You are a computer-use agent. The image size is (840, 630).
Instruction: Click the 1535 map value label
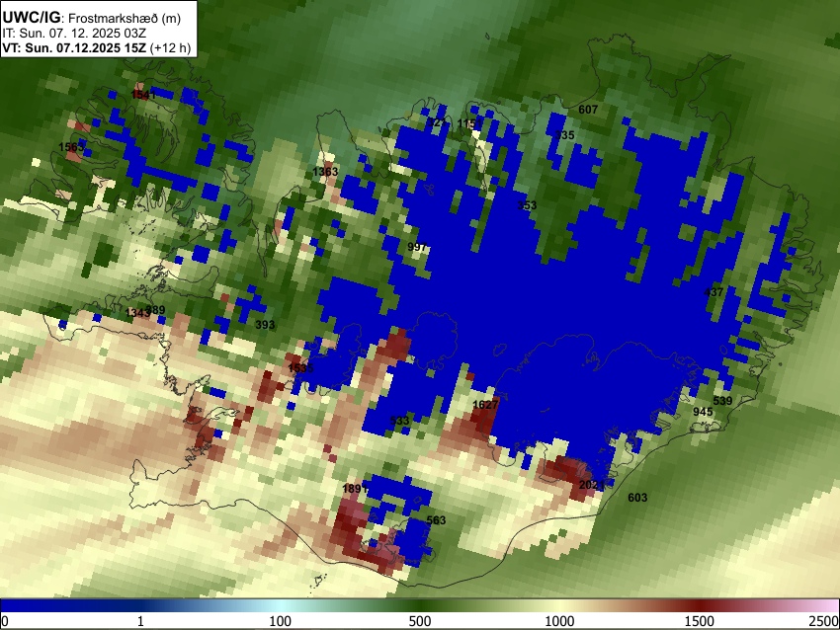pyautogui.click(x=300, y=367)
